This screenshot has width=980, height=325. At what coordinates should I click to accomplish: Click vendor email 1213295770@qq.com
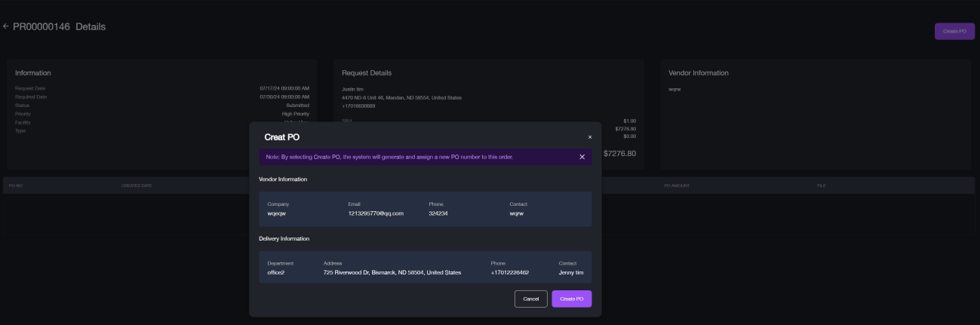(x=376, y=213)
